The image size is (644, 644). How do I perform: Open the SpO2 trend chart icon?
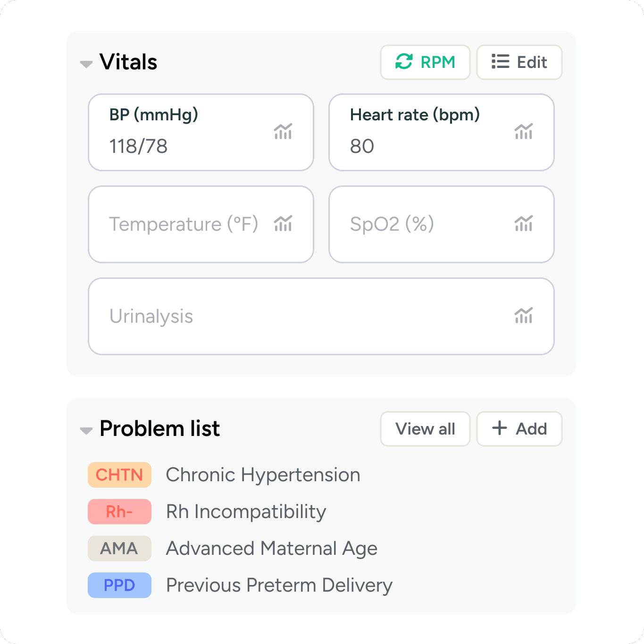click(x=524, y=224)
